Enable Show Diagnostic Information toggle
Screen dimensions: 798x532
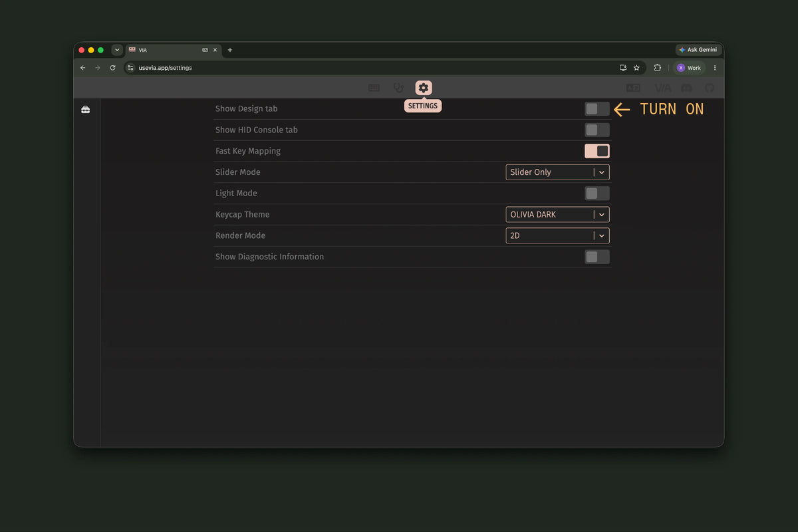coord(597,257)
